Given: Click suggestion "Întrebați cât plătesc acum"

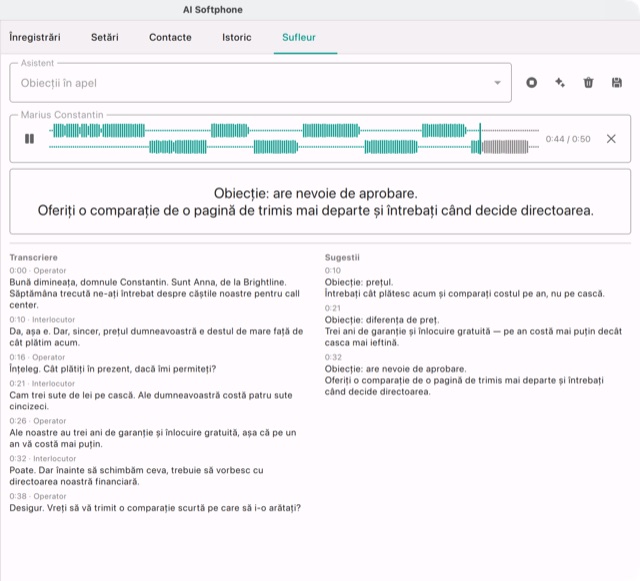Looking at the screenshot, I should click(464, 294).
